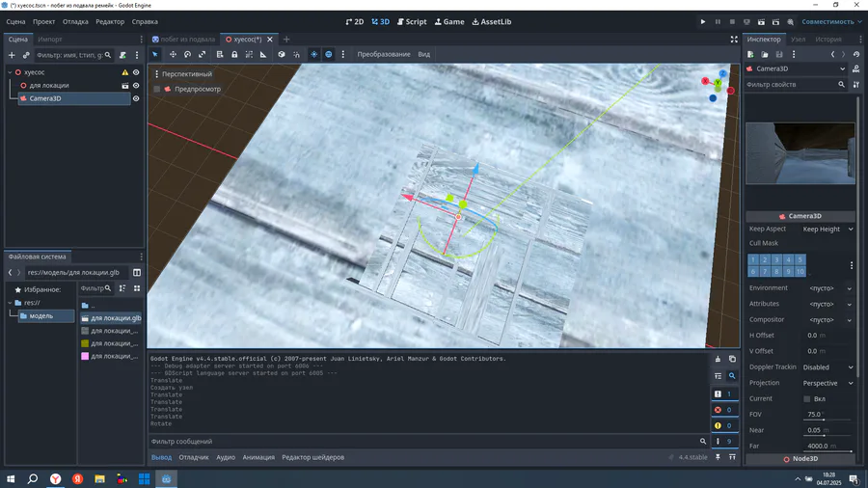Image resolution: width=868 pixels, height=488 pixels.
Task: Switch to the Script workspace
Action: tap(412, 21)
